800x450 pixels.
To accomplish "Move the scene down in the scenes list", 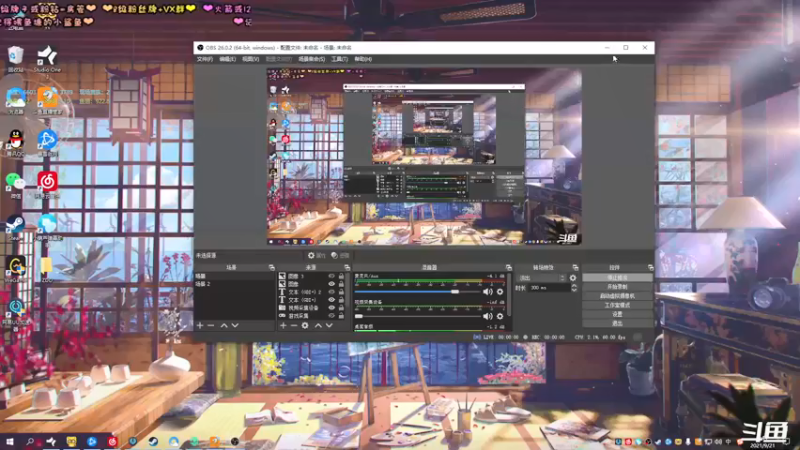I will [x=235, y=326].
